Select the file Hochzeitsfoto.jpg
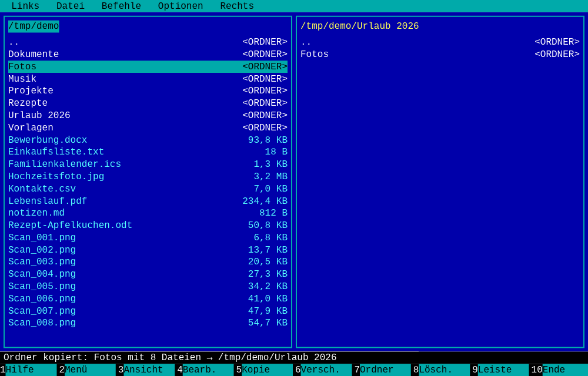 pos(148,176)
